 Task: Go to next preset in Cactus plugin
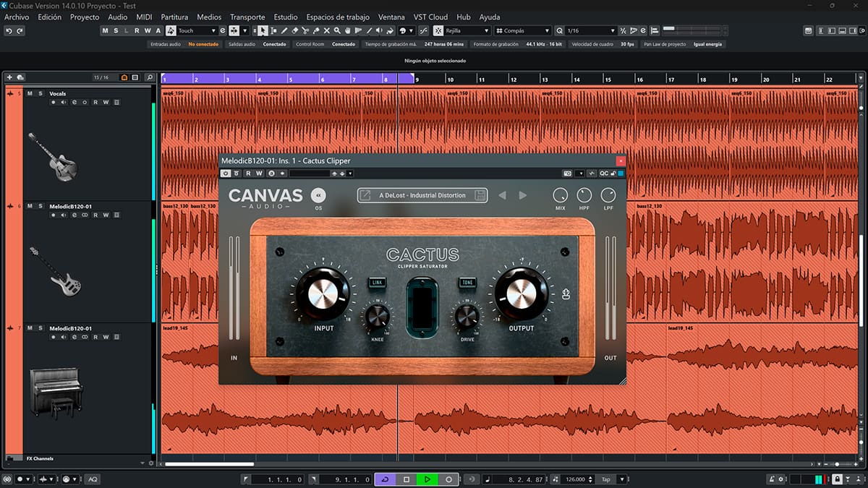click(x=523, y=195)
